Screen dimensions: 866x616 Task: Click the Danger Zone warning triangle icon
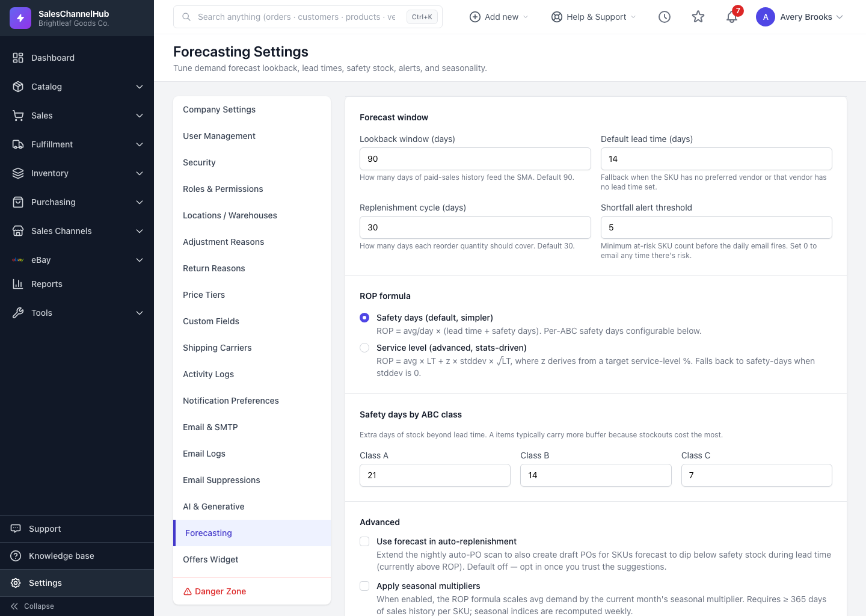point(188,591)
